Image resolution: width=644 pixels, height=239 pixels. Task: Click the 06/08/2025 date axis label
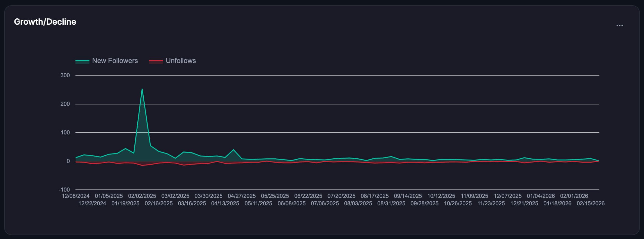pos(292,203)
